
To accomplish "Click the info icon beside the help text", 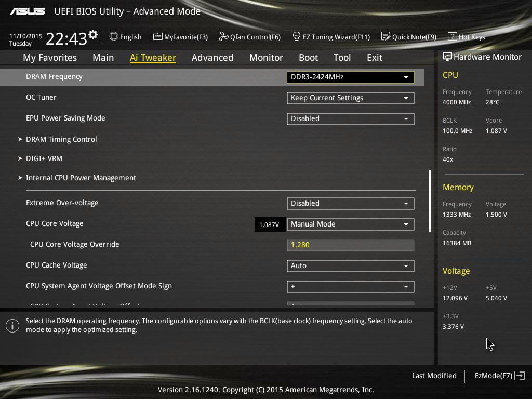I will coord(12,326).
